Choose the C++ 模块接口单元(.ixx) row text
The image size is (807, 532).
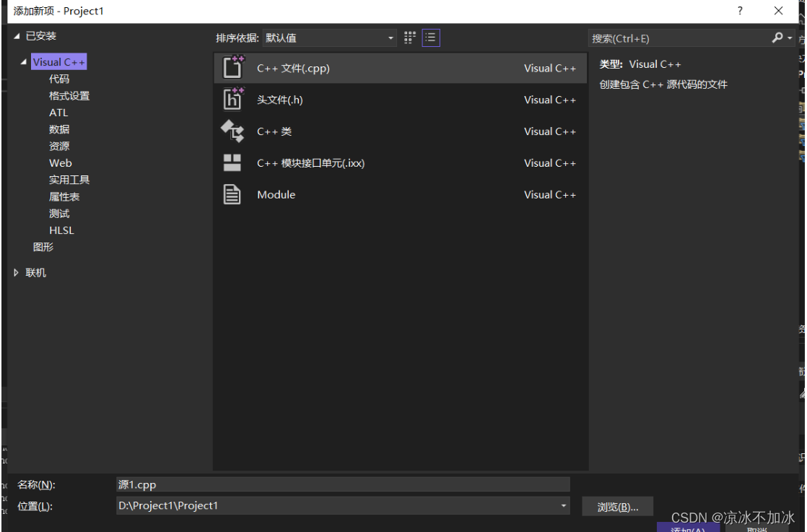pyautogui.click(x=311, y=163)
